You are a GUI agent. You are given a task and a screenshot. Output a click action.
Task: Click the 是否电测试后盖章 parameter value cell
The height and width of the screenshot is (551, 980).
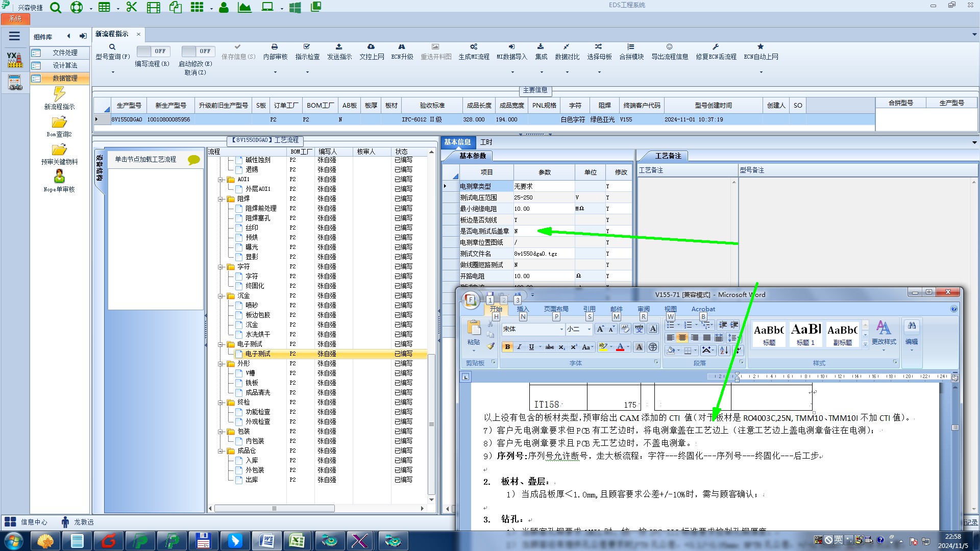(x=544, y=231)
